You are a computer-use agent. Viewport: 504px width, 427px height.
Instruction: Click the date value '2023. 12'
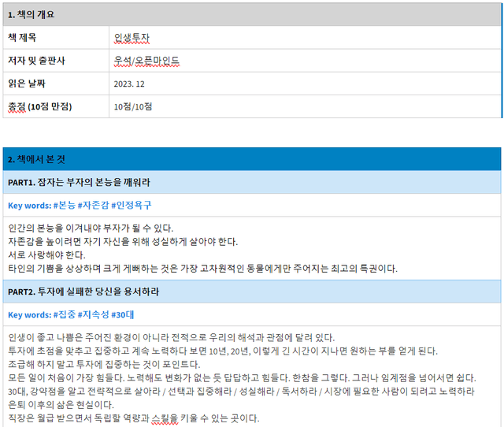[129, 84]
